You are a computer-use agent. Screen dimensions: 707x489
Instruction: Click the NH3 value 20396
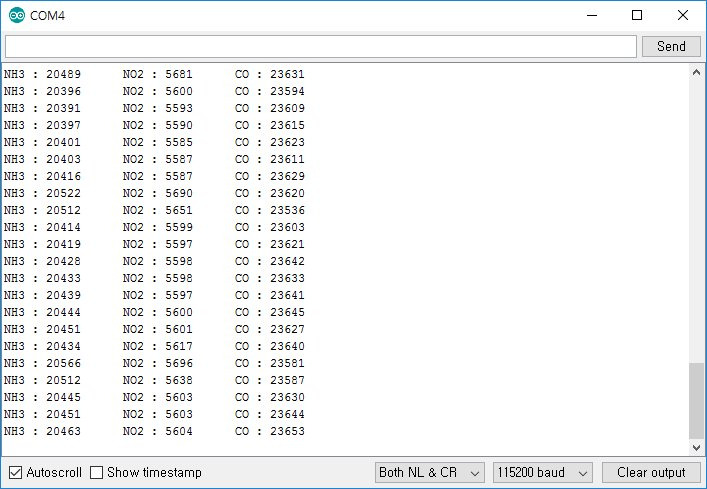(x=64, y=91)
